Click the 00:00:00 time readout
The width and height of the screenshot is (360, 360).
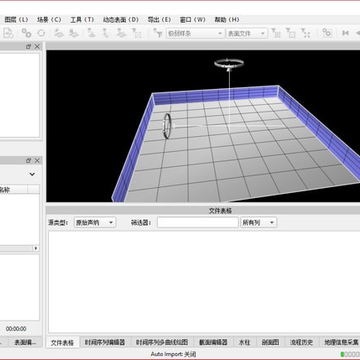pos(16,329)
